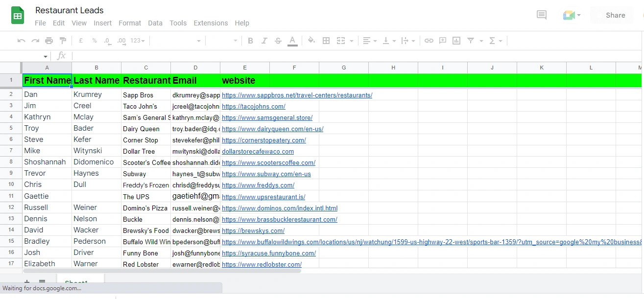
Task: Rename the Restaurant Leads title
Action: (70, 10)
